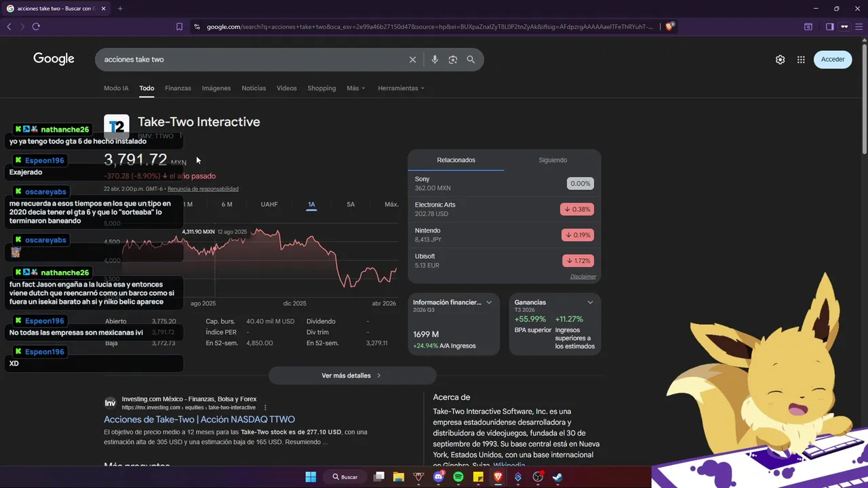
Task: Click the Disclaimer link
Action: click(583, 277)
